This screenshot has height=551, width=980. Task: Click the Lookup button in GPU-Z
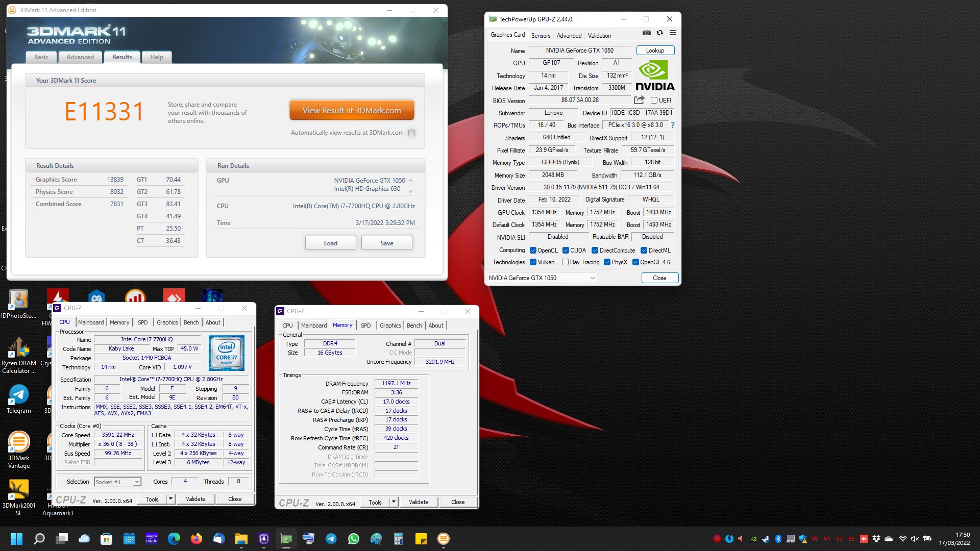655,51
